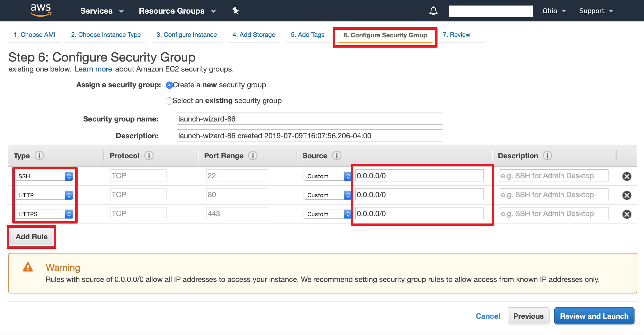Delete the HTTP rule using X icon
Screen dimensions: 644x335
coord(627,195)
